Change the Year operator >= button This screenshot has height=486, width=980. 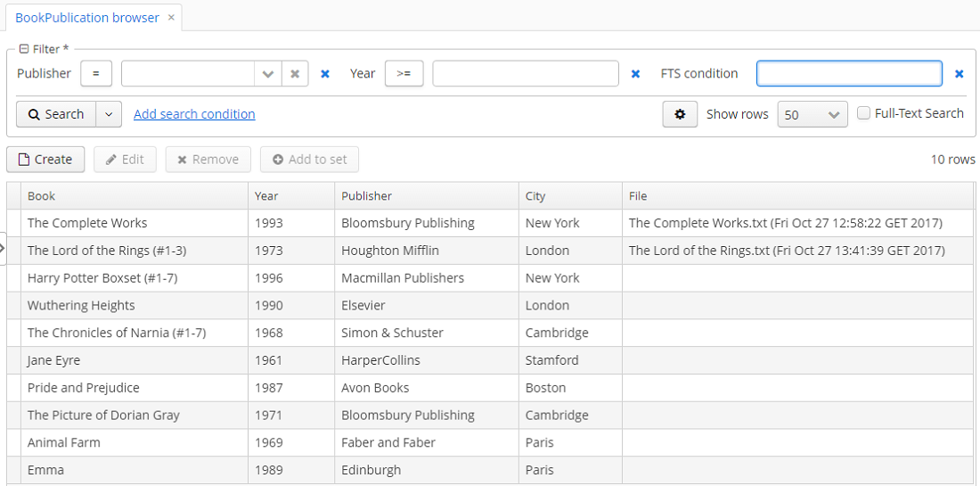404,74
